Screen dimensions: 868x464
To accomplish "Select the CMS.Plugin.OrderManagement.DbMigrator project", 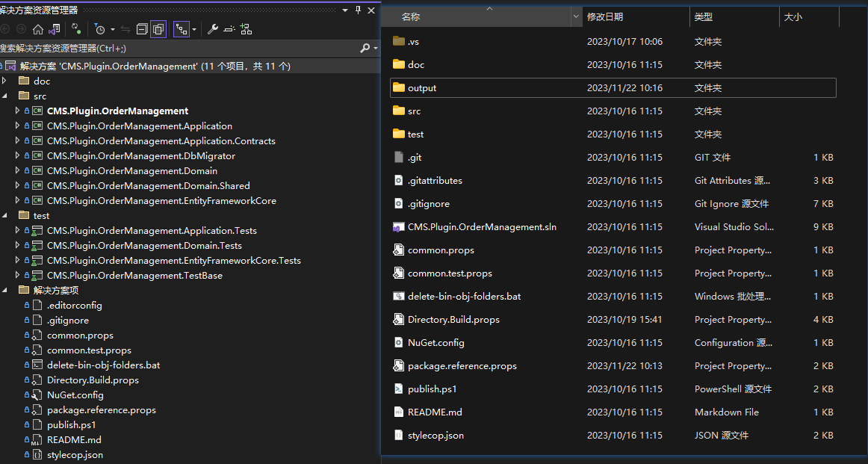I will (x=140, y=156).
